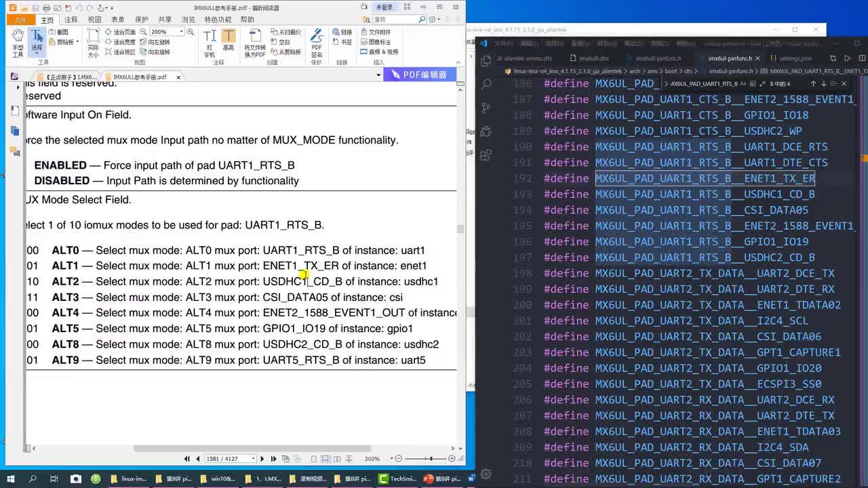
Task: Choose Fit Visible (适合视区)
Action: [x=119, y=52]
